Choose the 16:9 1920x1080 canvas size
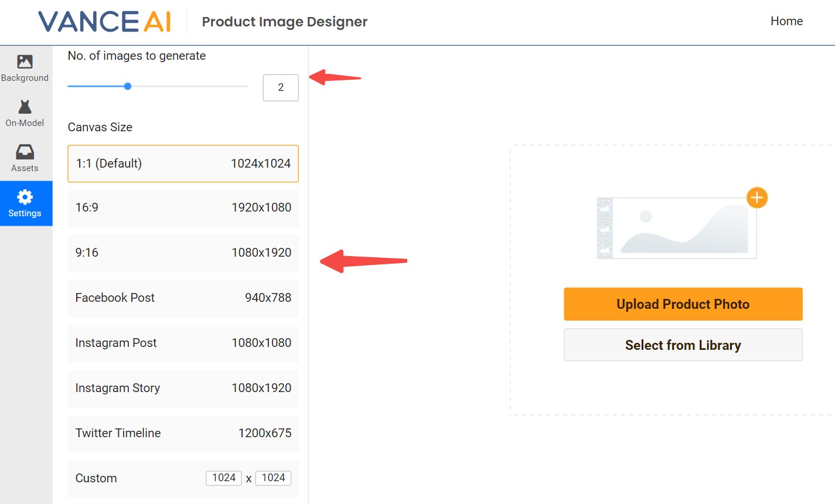This screenshot has height=504, width=835. 183,207
